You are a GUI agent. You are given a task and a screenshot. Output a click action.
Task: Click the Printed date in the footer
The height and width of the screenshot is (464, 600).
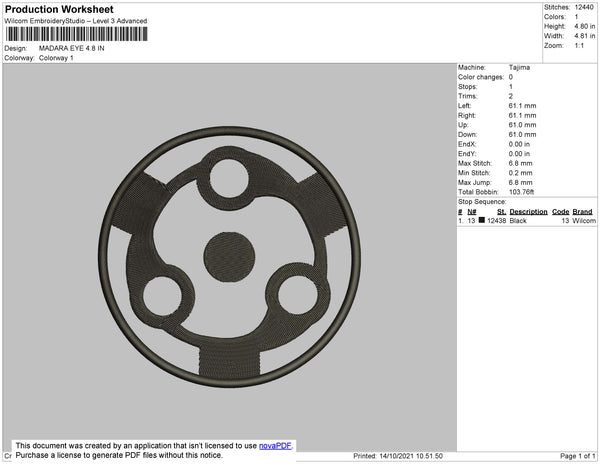[398, 456]
